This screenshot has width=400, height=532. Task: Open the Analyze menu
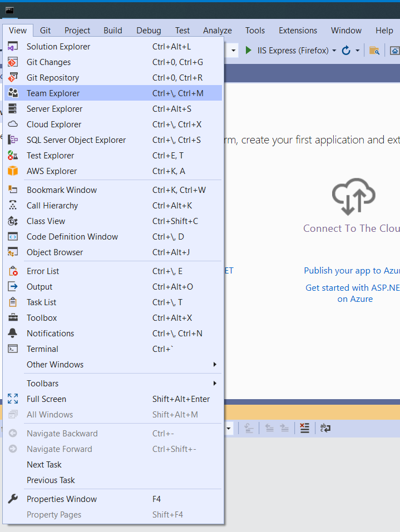218,31
